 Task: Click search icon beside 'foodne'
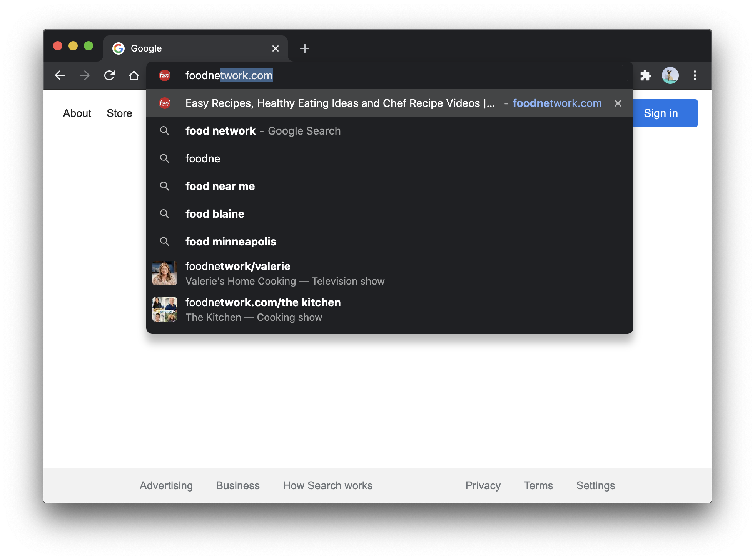165,158
